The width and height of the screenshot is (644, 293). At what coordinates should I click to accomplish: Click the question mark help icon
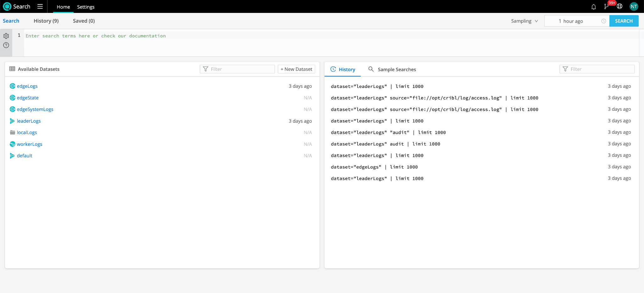(6, 45)
